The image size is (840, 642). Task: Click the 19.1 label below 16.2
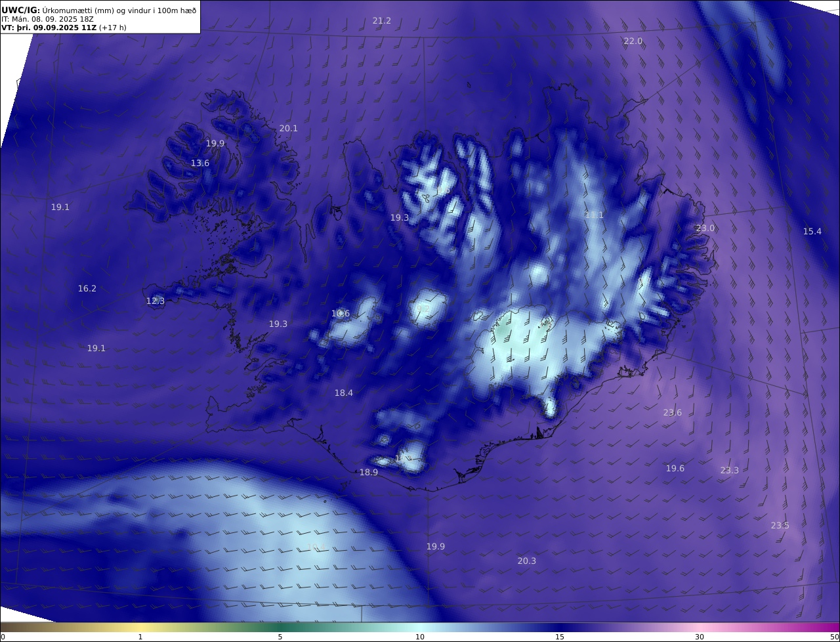[x=96, y=349]
